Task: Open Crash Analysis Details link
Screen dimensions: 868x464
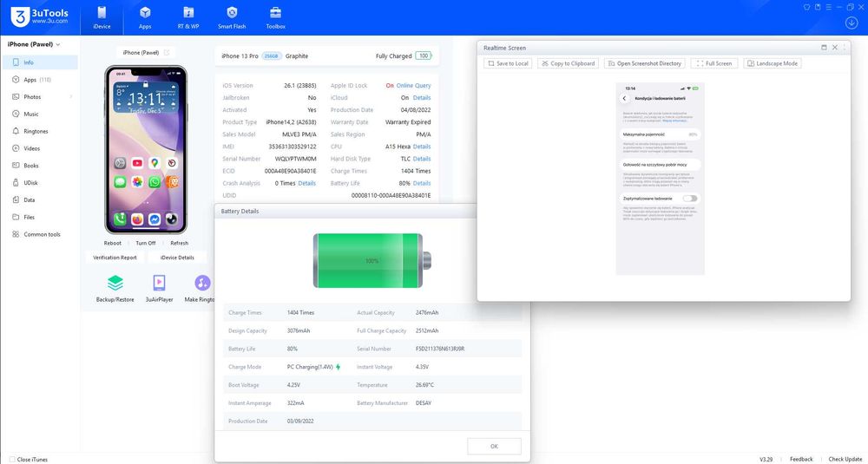Action: (x=307, y=183)
